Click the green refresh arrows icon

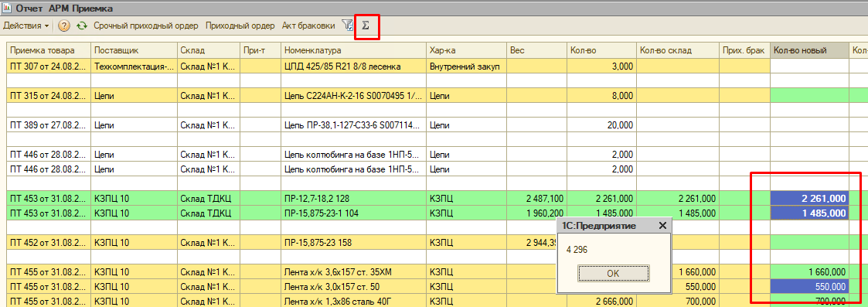click(x=82, y=26)
